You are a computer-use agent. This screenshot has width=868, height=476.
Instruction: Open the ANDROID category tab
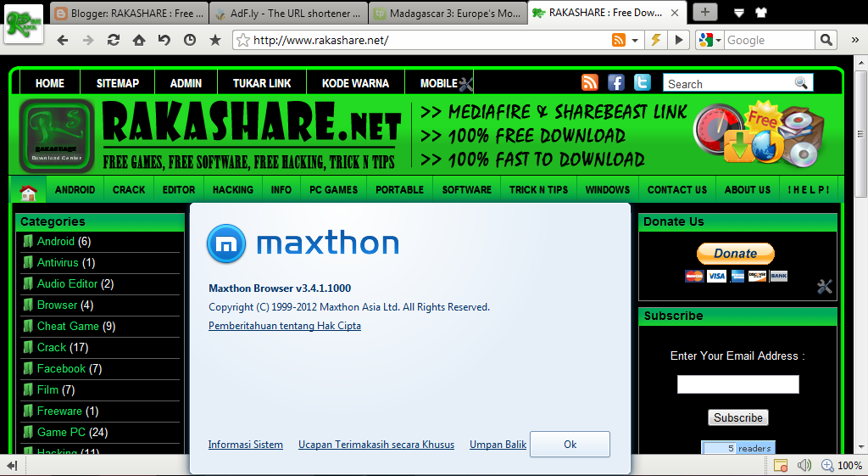pos(75,189)
